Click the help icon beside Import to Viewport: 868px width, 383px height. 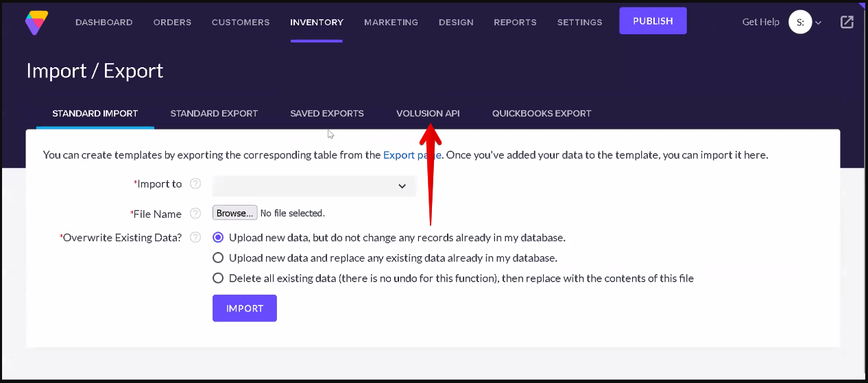(195, 184)
